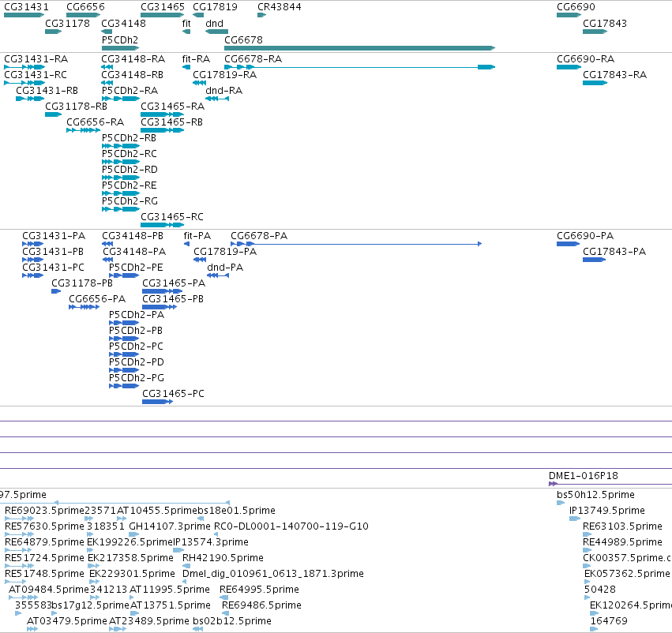Click the long CG6678 gene bar
The width and height of the screenshot is (672, 633).
[359, 48]
